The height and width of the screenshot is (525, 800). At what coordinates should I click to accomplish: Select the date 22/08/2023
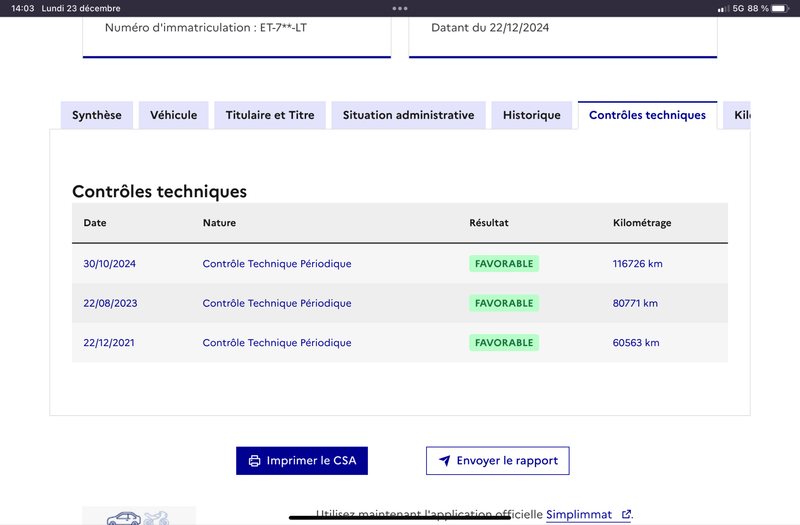tap(110, 303)
